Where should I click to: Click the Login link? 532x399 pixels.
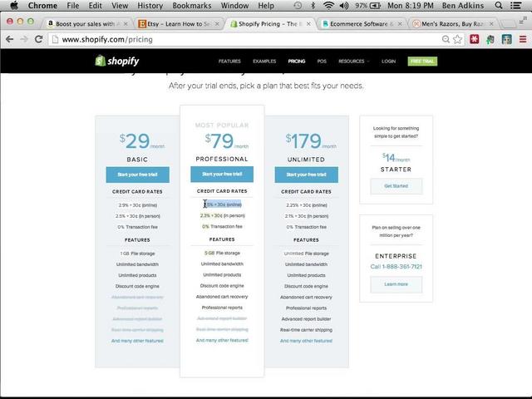tap(388, 62)
